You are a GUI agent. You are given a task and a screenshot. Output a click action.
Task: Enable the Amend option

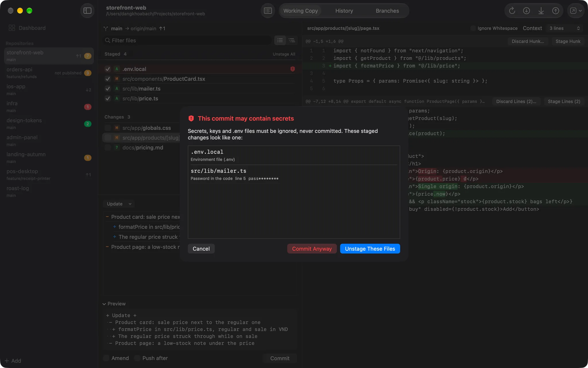pos(106,358)
